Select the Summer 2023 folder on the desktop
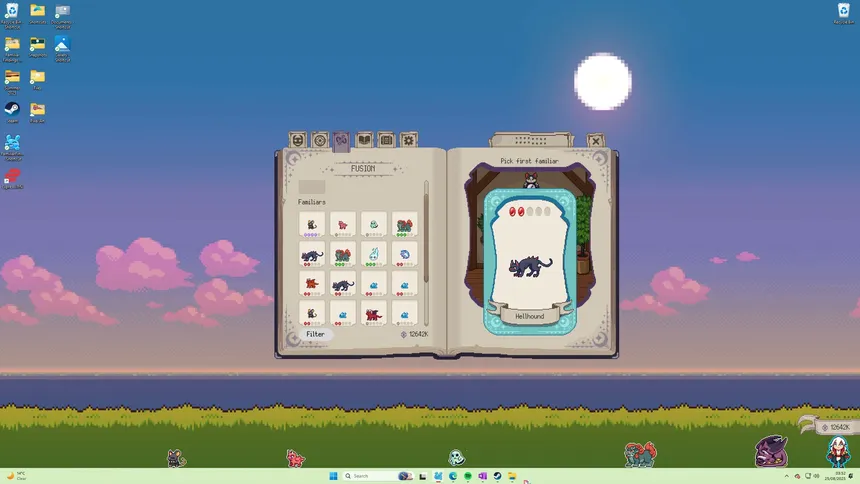This screenshot has height=484, width=860. click(12, 82)
